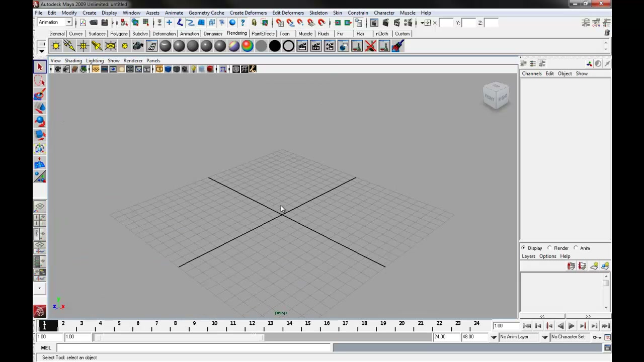Click the playback range slider bar
Viewport: 644px width, 362px height.
180,337
